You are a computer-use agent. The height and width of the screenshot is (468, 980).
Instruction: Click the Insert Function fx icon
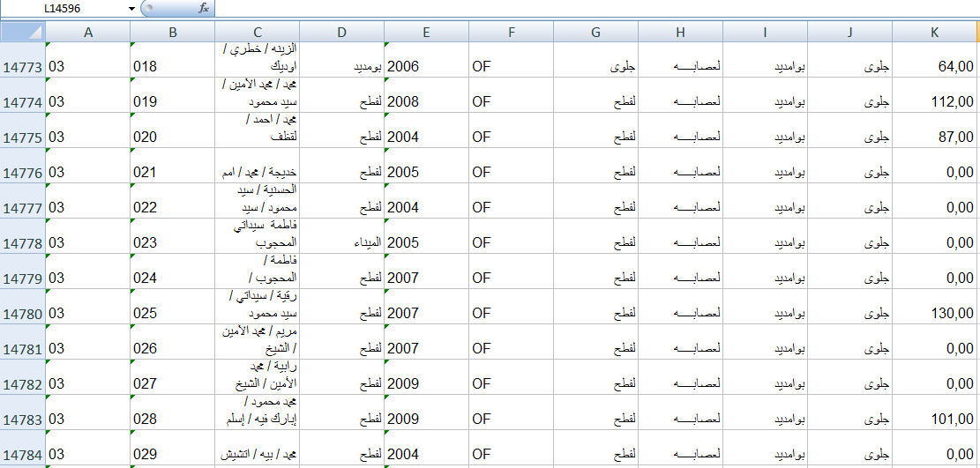coord(203,8)
